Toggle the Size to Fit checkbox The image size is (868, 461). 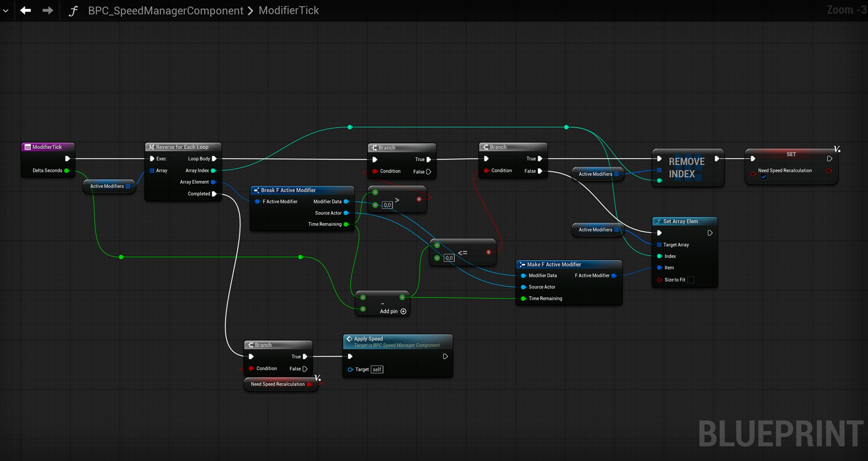coord(691,280)
